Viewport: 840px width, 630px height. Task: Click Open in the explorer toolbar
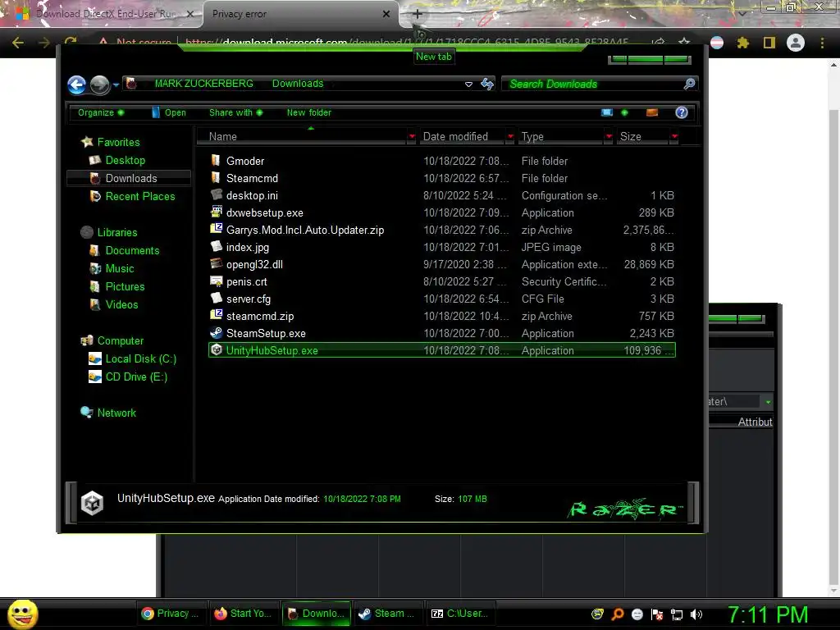pos(169,112)
